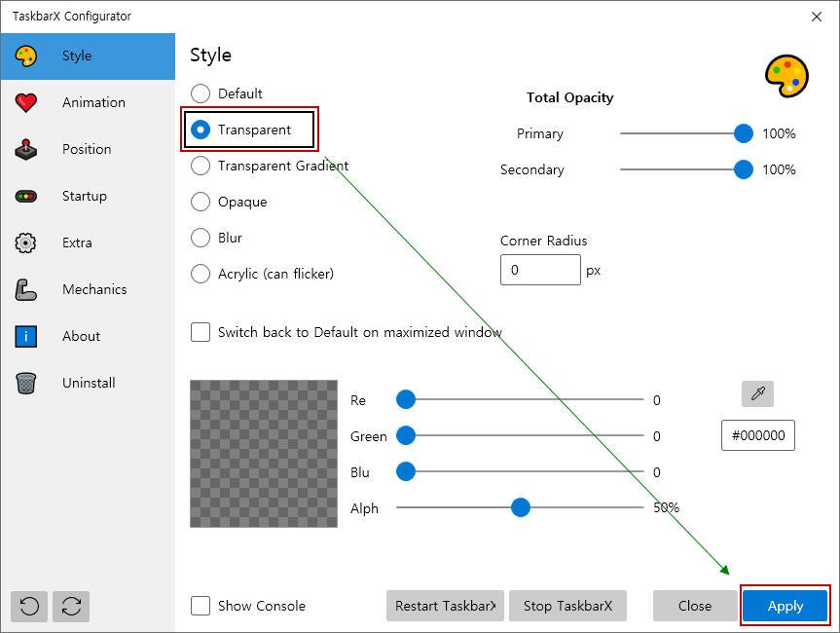
Task: Click the Extra gear icon
Action: tap(25, 242)
